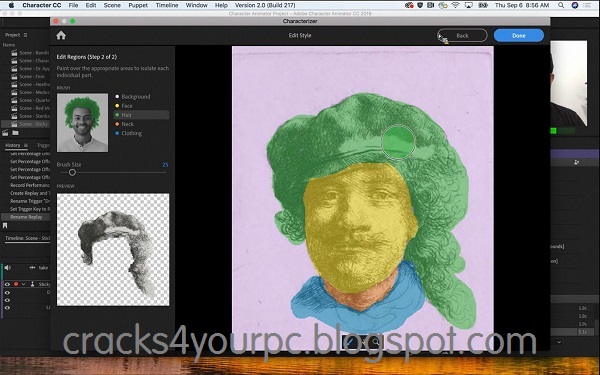Viewport: 600px width, 375px height.
Task: Open dropdown chevron at right panel bottom
Action: tap(559, 342)
